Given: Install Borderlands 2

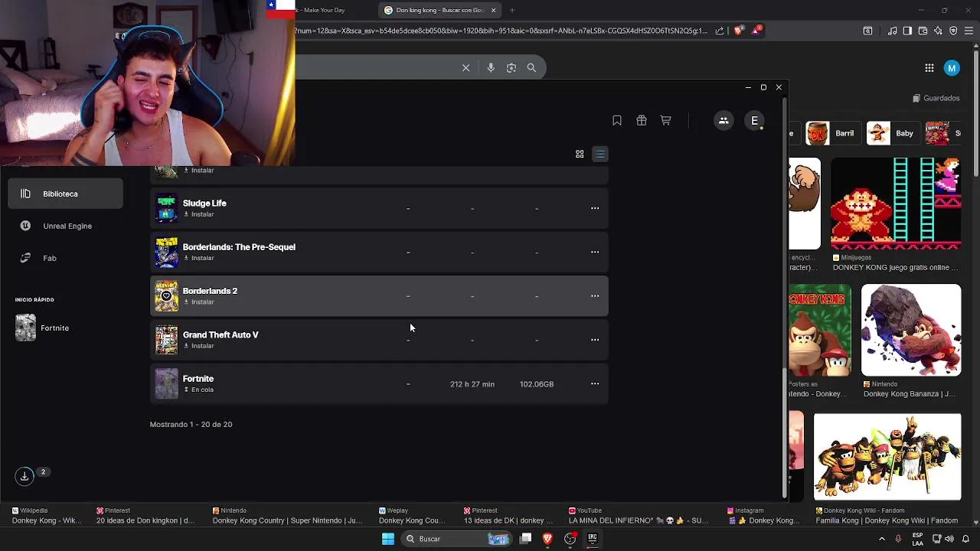Looking at the screenshot, I should (199, 302).
